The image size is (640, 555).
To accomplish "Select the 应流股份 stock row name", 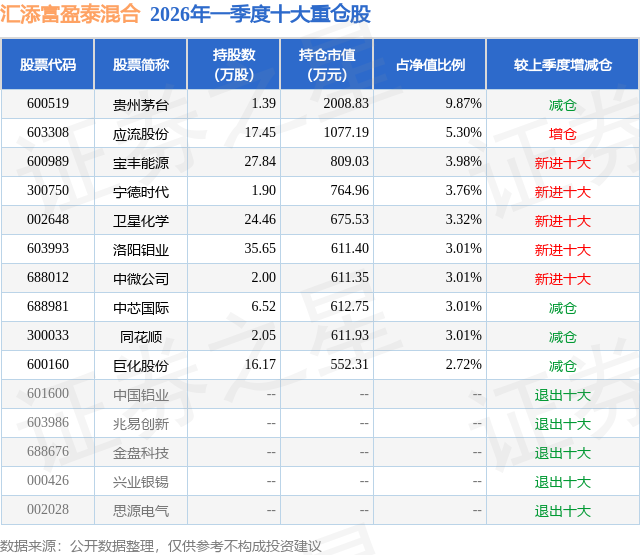I will tap(141, 134).
